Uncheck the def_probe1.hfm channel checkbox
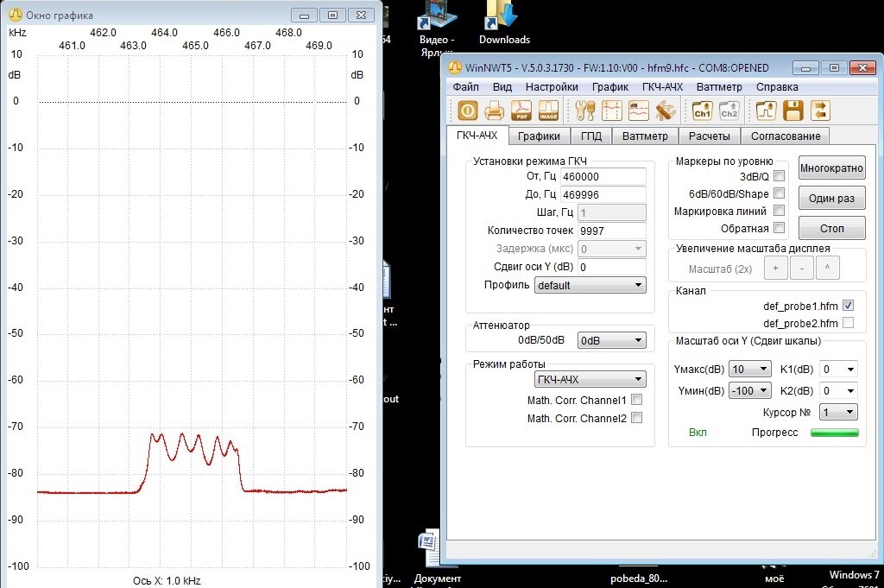The height and width of the screenshot is (588, 884). click(x=848, y=306)
